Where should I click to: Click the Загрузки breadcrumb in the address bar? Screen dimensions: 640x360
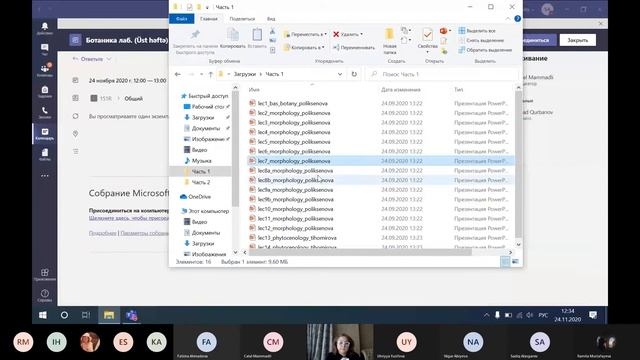click(x=245, y=74)
